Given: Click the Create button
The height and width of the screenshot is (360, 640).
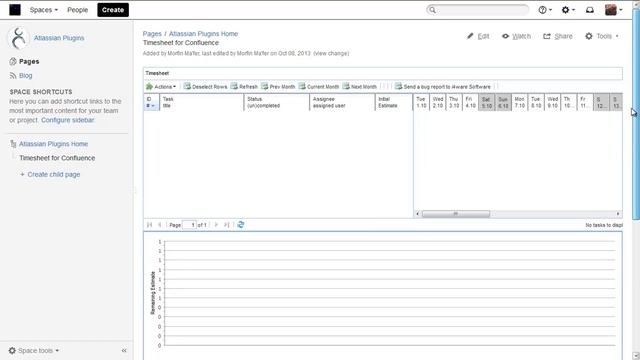Looking at the screenshot, I should coord(113,10).
